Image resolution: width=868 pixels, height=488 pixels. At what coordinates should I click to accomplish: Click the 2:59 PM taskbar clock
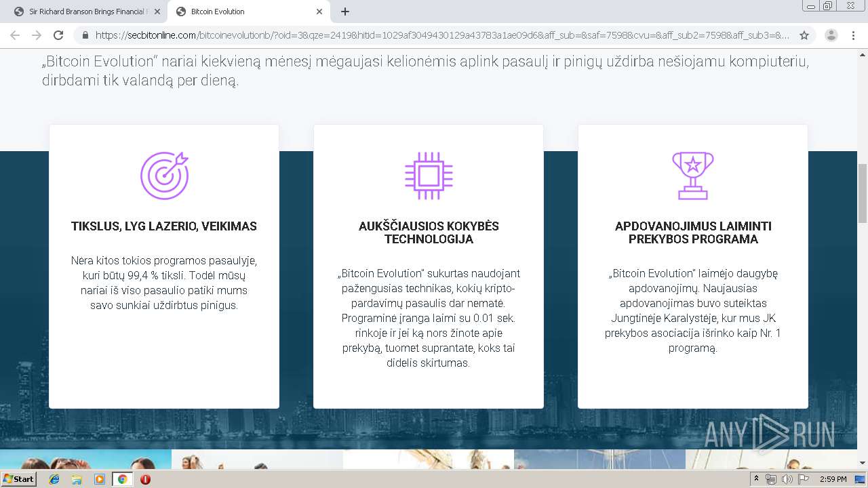click(833, 479)
